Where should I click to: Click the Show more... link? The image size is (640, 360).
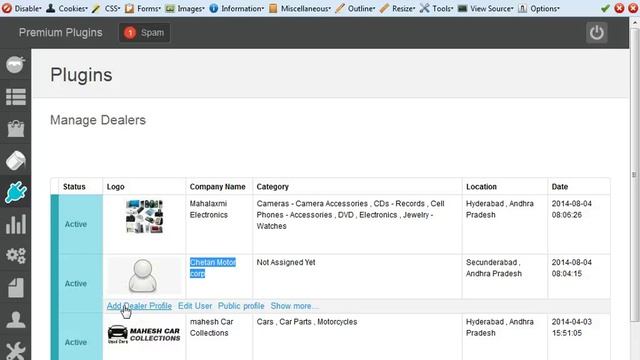pyautogui.click(x=294, y=306)
